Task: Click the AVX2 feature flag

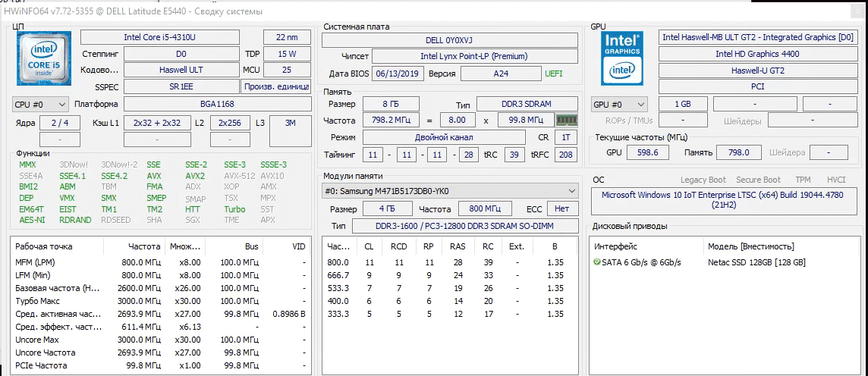Action: pos(195,176)
